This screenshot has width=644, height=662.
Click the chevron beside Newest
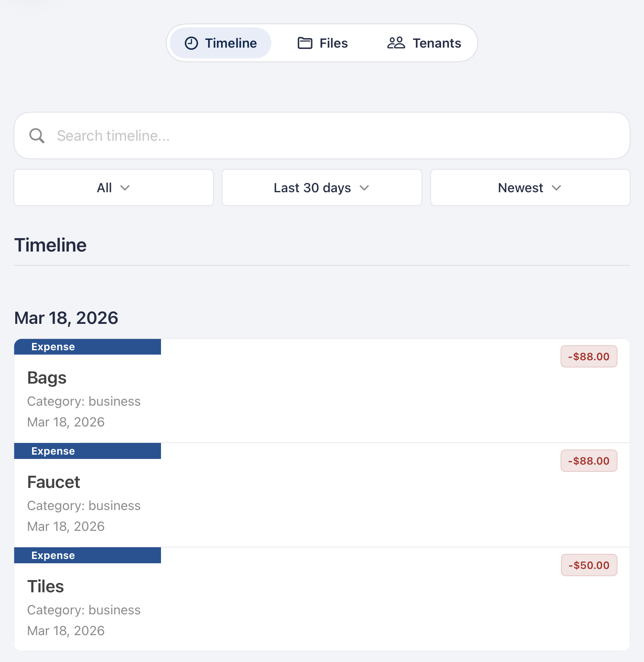557,188
